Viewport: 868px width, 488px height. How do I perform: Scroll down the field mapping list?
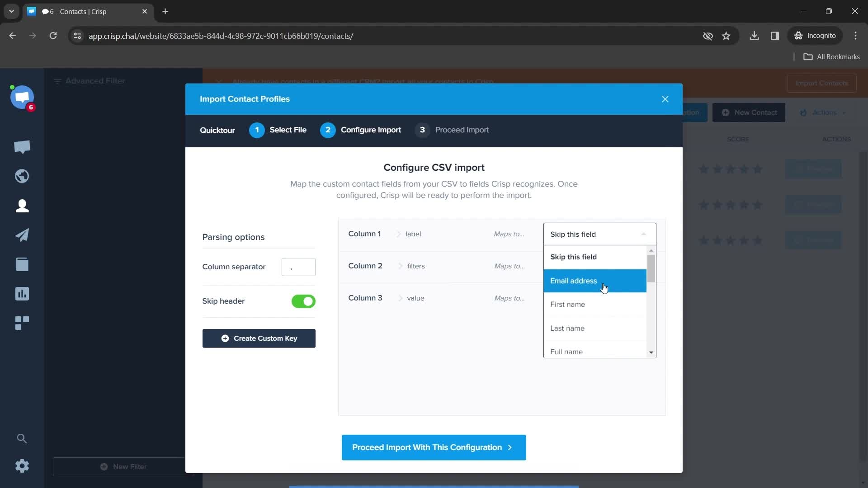[x=651, y=352]
